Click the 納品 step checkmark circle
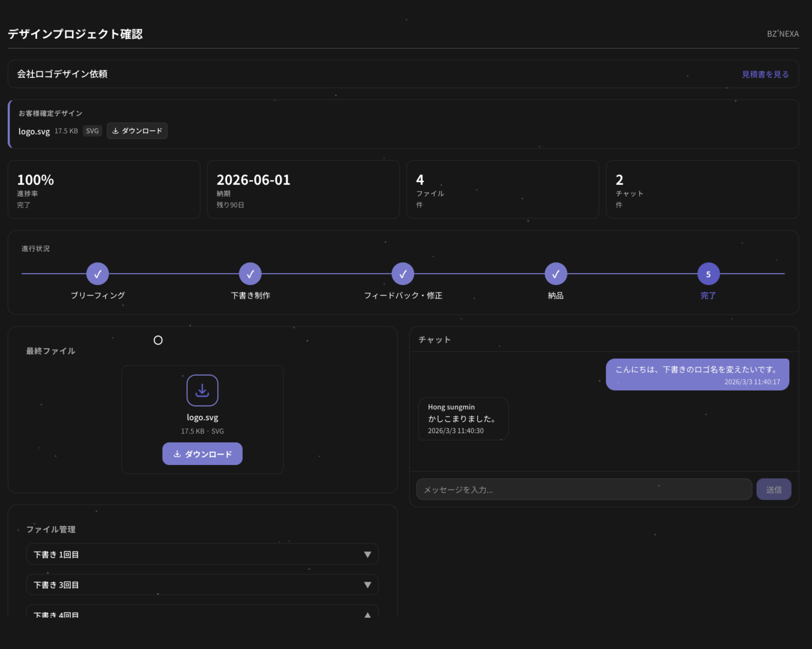This screenshot has height=649, width=812. [556, 274]
